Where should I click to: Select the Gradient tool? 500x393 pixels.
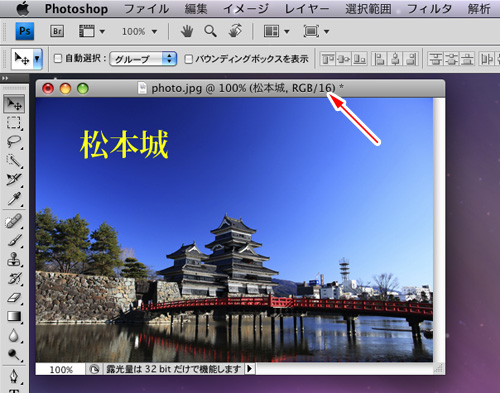point(14,316)
